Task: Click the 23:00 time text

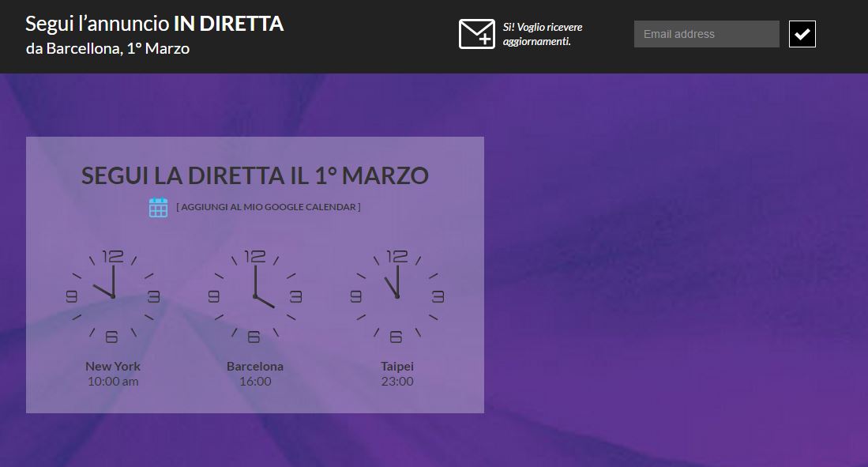Action: 396,382
